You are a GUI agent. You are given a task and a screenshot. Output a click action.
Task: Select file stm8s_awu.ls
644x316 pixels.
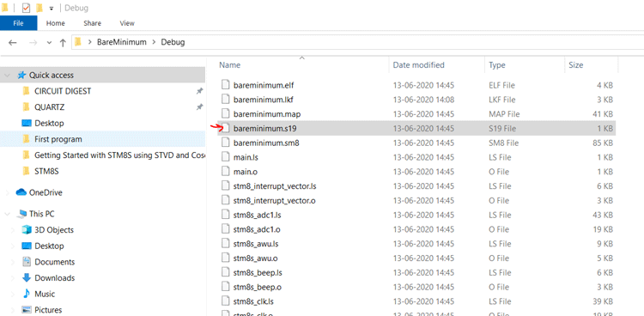(x=256, y=244)
